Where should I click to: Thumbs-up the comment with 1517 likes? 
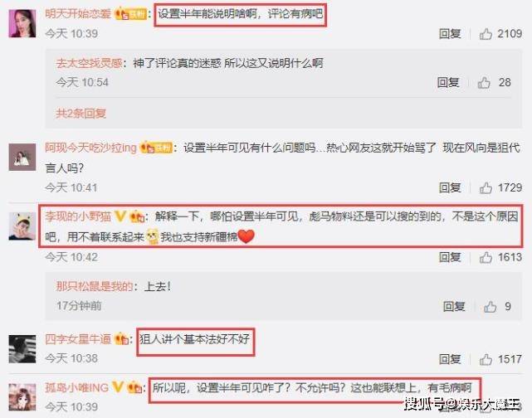click(x=486, y=359)
